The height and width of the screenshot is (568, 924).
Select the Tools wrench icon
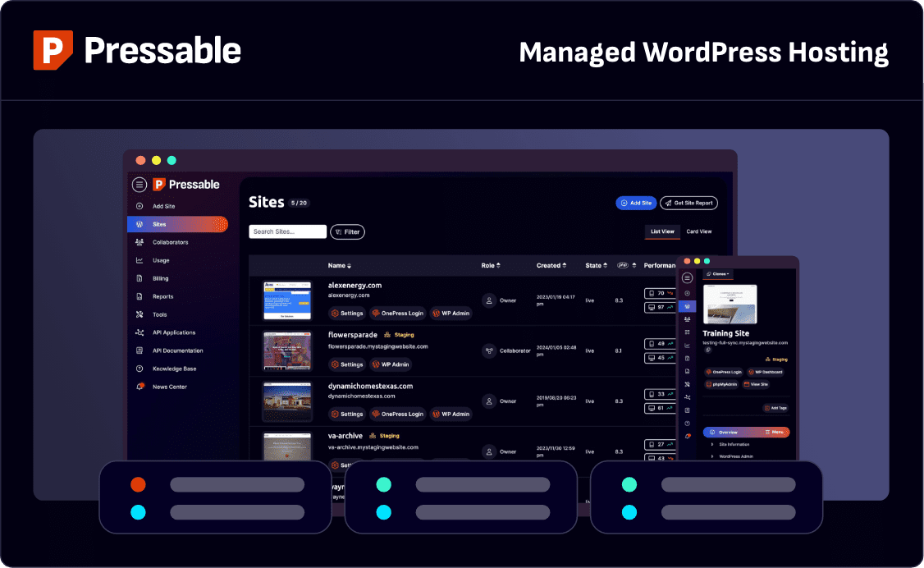point(140,314)
